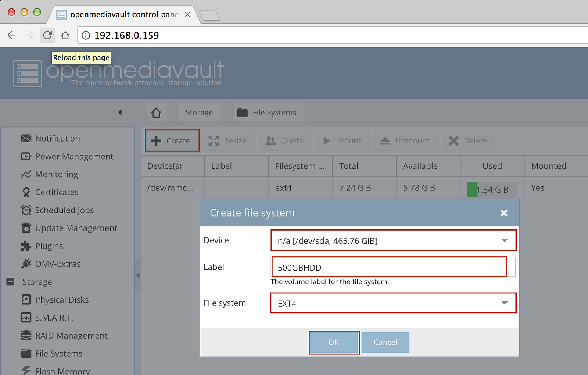
Task: Click the openmediavault server logo icon
Action: point(28,74)
